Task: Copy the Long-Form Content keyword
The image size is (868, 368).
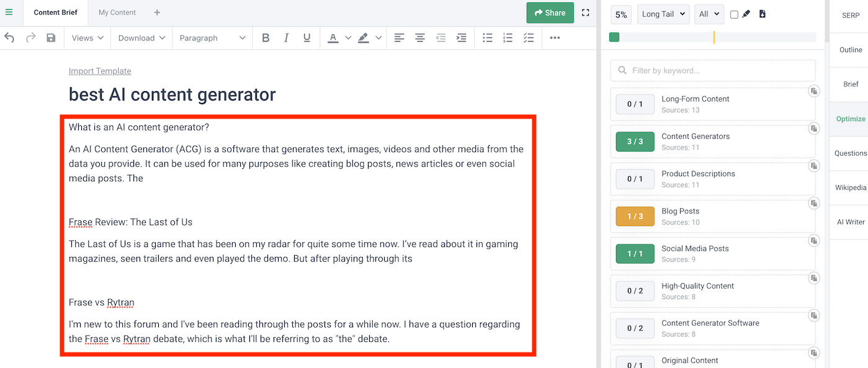Action: [x=814, y=91]
